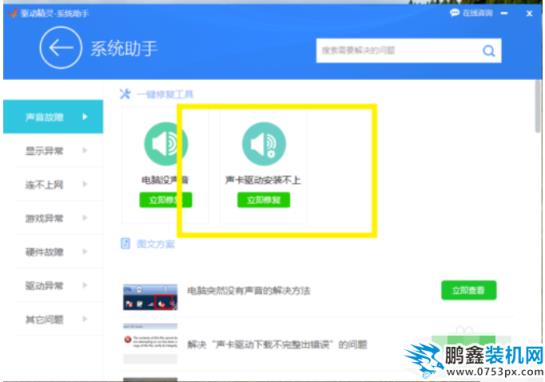The image size is (545, 382).
Task: Choose 驱动异常 in the sidebar
Action: (53, 285)
